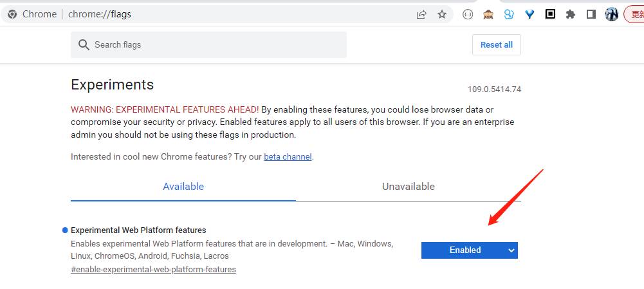Focus the Search flags input field
Image resolution: width=644 pixels, height=289 pixels.
pos(208,45)
